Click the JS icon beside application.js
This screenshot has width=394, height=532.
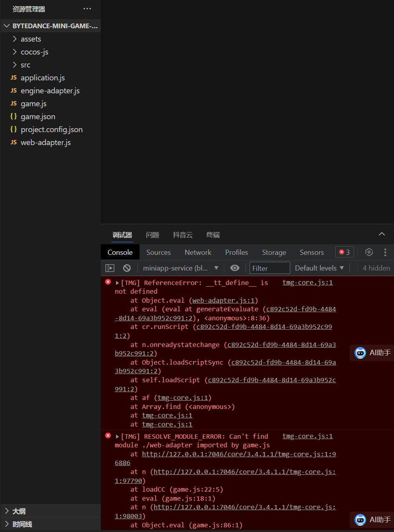click(x=14, y=78)
